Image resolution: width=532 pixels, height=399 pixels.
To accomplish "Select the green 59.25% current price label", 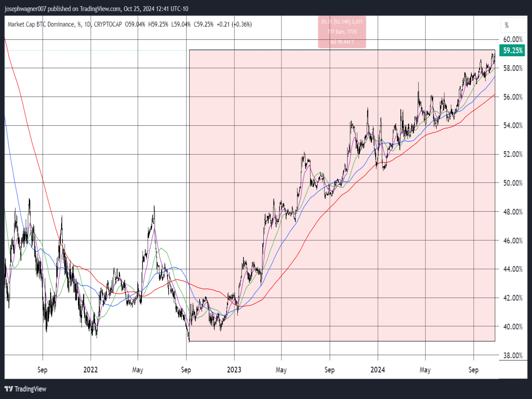I will (512, 50).
